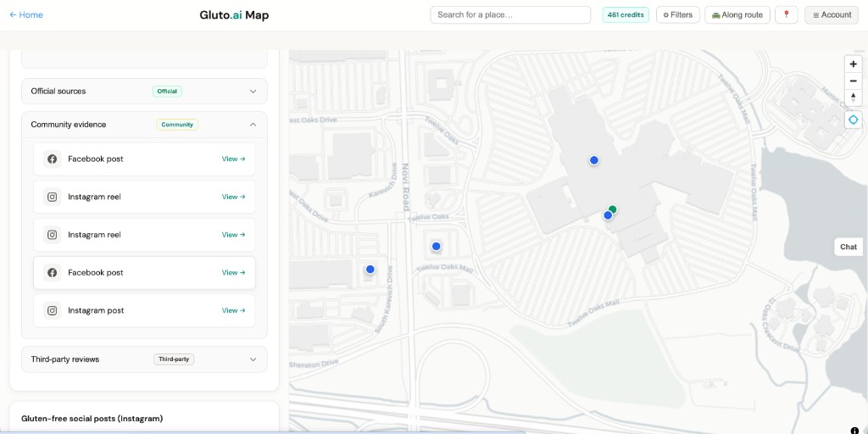Click the Instagram icon of the first Instagram reel
Image resolution: width=868 pixels, height=434 pixels.
[x=52, y=197]
